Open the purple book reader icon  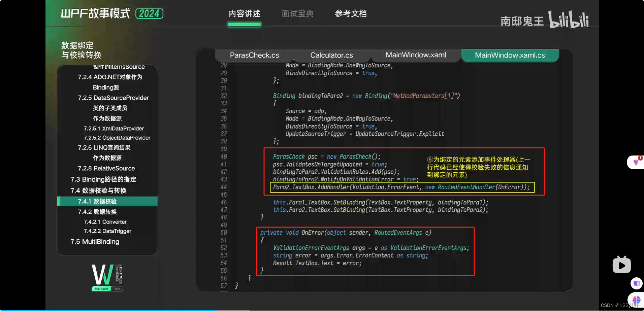click(636, 283)
